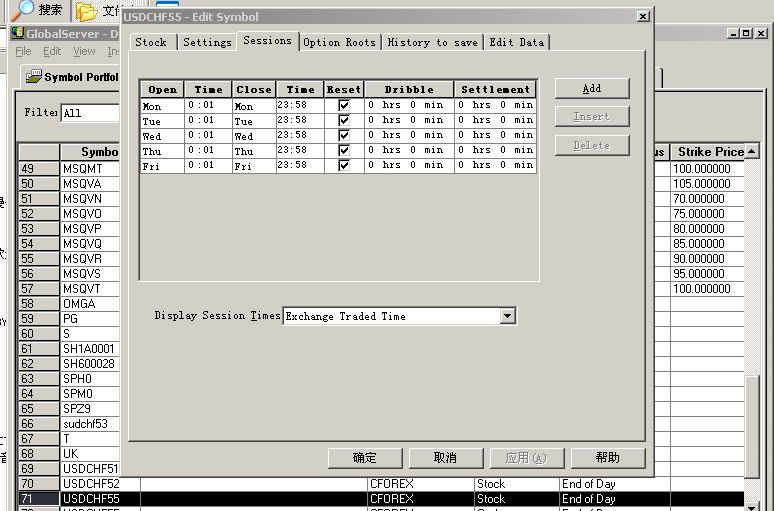Viewport: 774px width, 511px height.
Task: Click the Monday open time field 0:01
Action: click(208, 105)
